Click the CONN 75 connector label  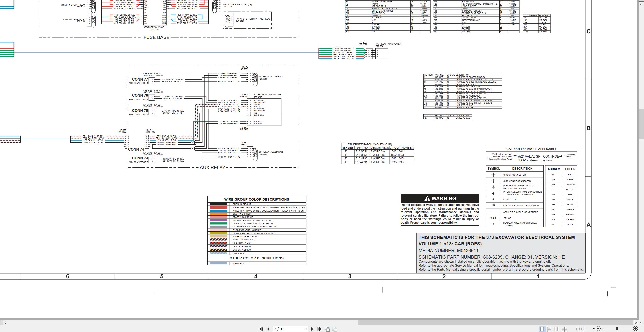tap(140, 111)
